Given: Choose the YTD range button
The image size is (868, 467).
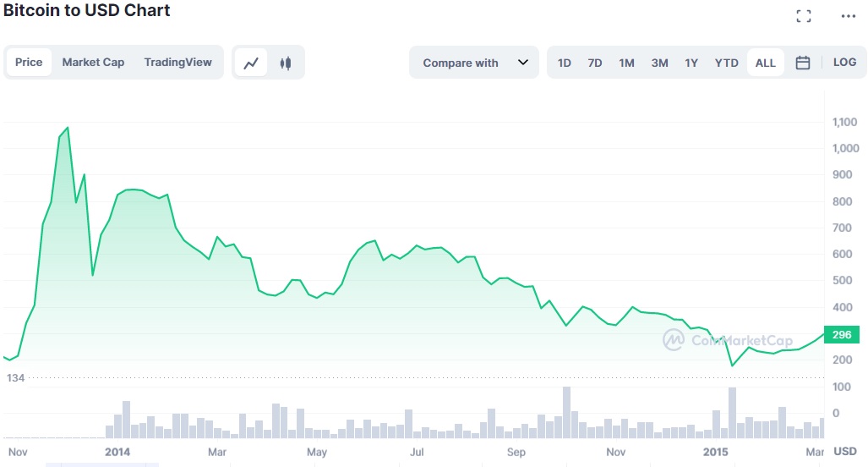Looking at the screenshot, I should pyautogui.click(x=726, y=63).
